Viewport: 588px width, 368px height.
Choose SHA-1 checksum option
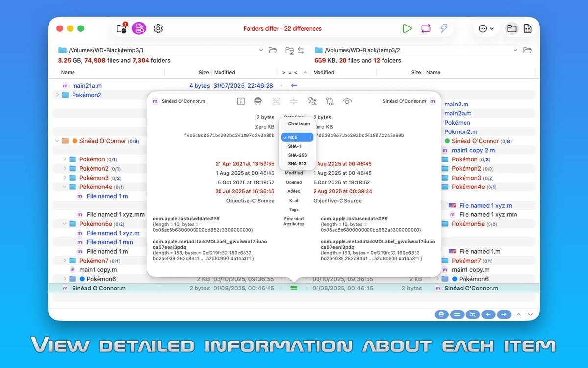(294, 146)
